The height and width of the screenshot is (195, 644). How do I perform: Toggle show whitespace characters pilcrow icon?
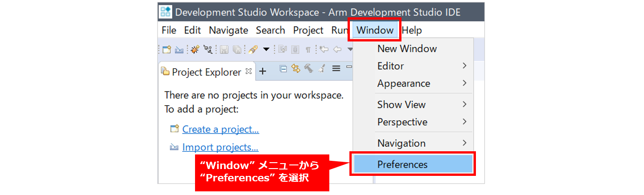[x=308, y=50]
